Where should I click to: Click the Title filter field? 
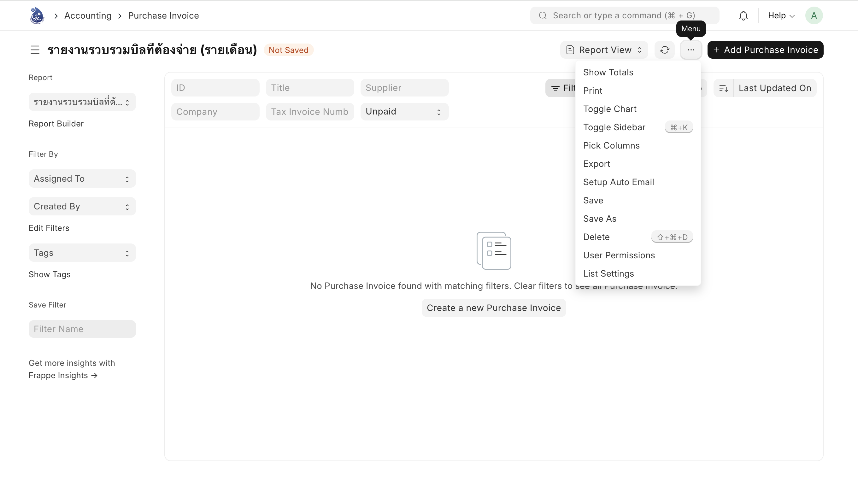(x=310, y=88)
